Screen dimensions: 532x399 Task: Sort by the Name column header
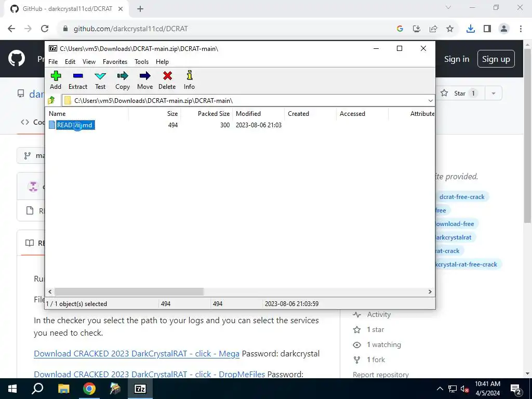tap(87, 114)
